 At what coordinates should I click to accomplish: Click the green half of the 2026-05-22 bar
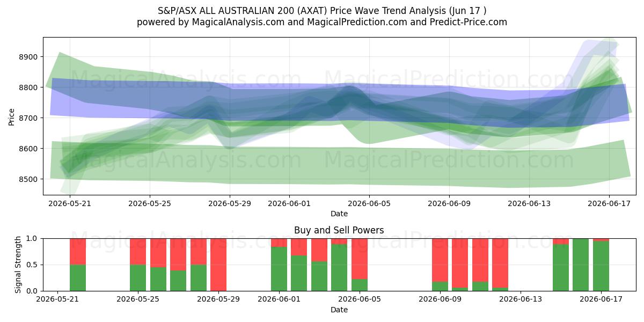pos(78,278)
